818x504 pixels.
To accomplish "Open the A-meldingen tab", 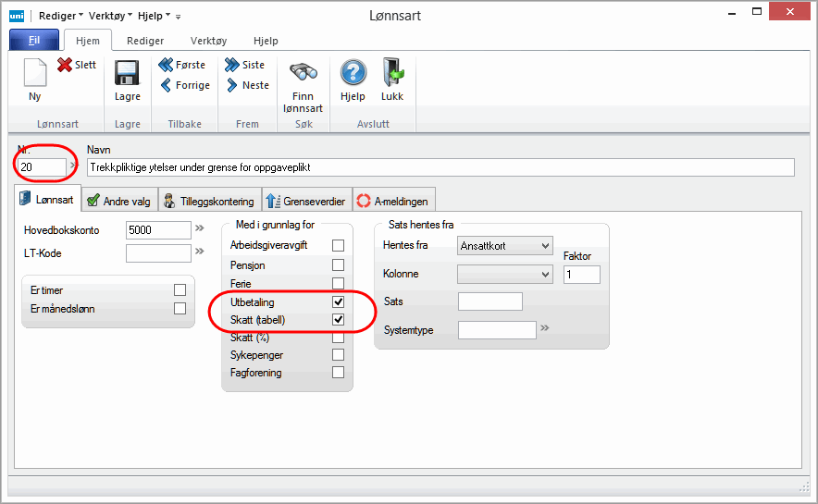I will coord(392,201).
